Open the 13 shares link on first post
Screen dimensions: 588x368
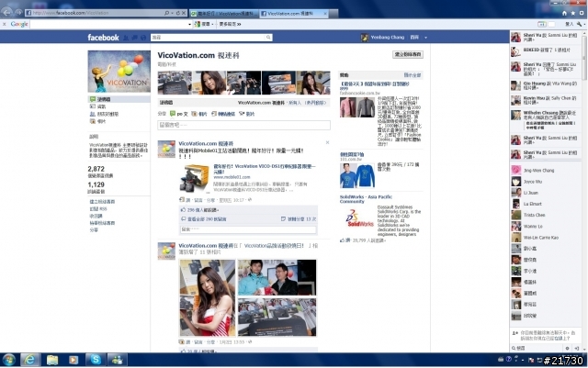coord(301,219)
